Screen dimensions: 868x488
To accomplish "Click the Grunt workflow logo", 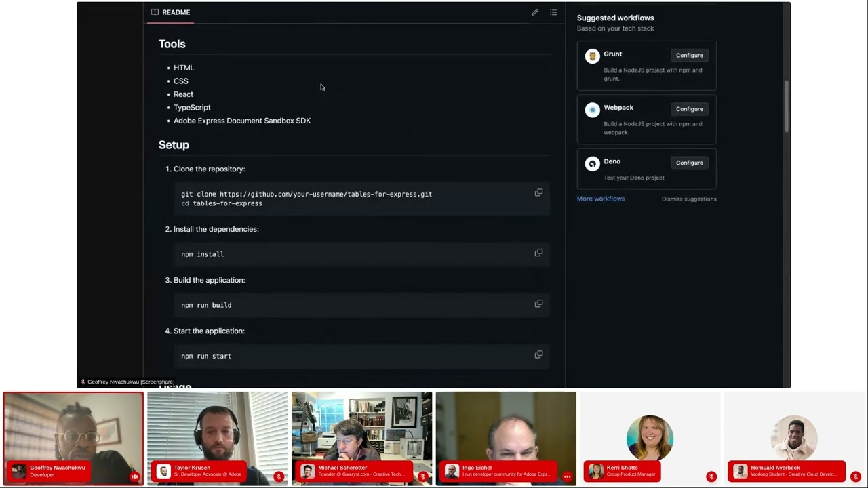I will click(x=593, y=56).
